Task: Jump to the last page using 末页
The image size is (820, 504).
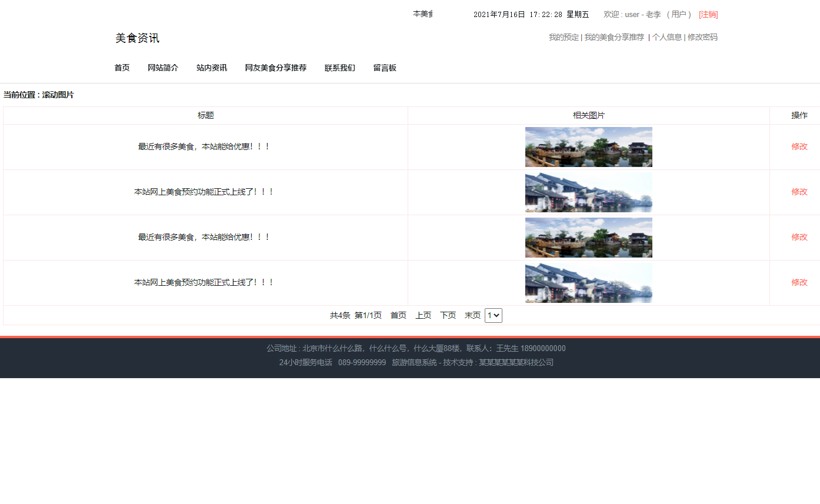Action: pyautogui.click(x=472, y=315)
